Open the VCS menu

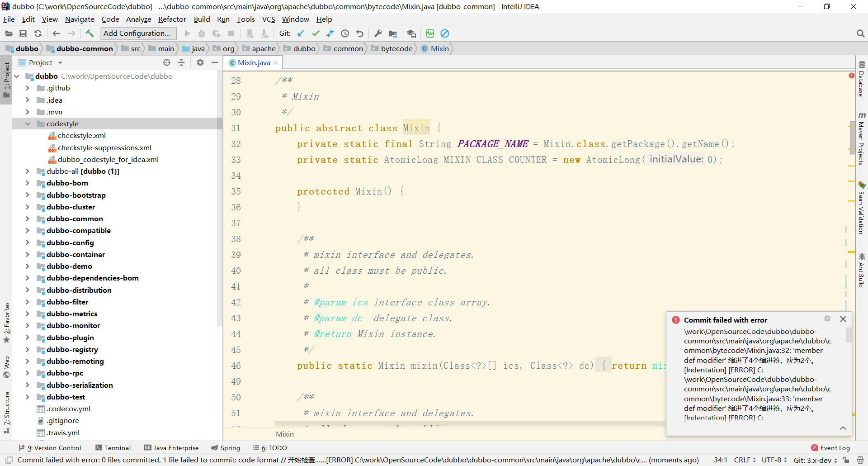tap(269, 19)
